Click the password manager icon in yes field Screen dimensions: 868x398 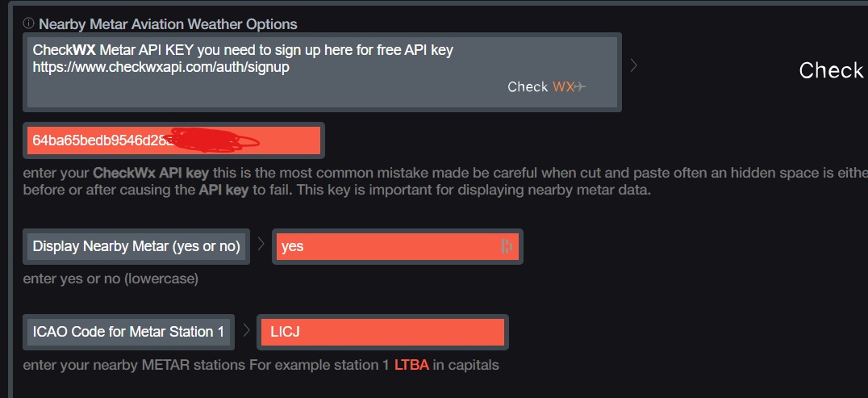[x=506, y=246]
